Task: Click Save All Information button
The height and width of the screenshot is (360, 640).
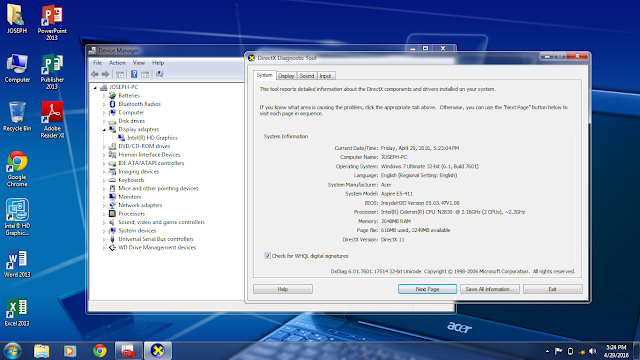Action: click(490, 289)
